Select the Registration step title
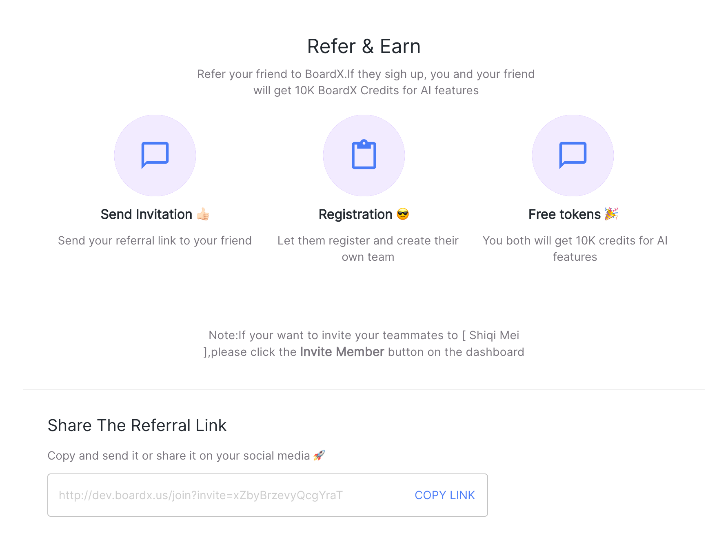The height and width of the screenshot is (560, 728). tap(355, 214)
